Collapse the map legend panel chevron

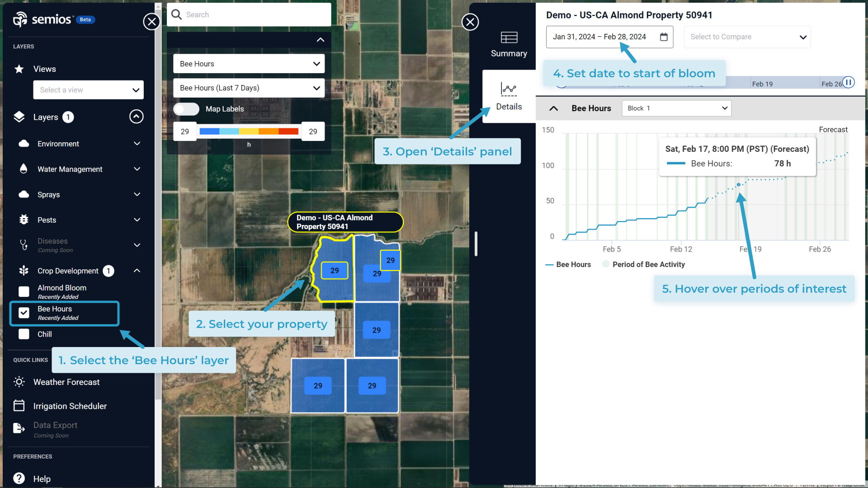pos(321,40)
